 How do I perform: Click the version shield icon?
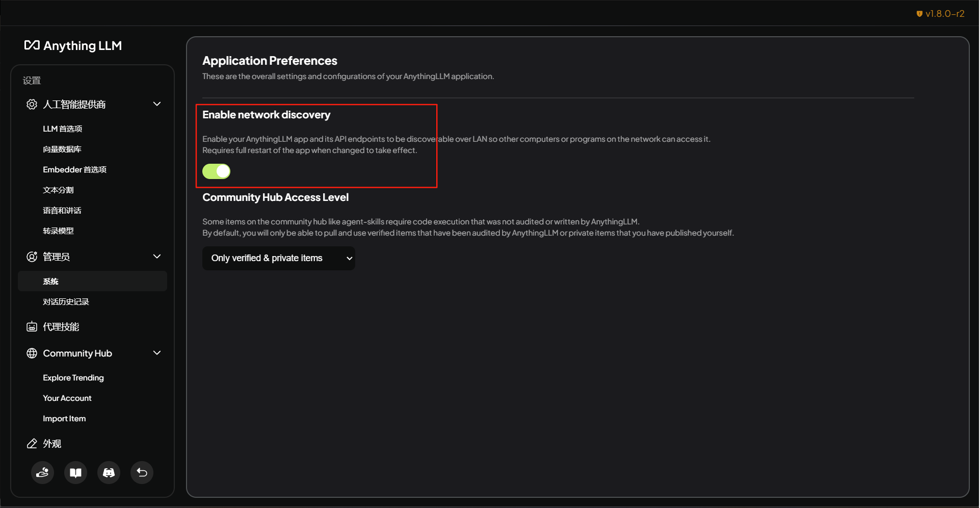919,14
